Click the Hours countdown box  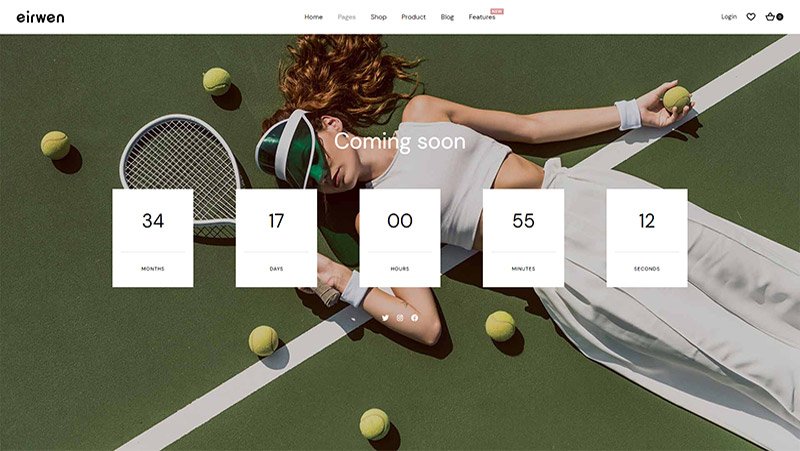tap(400, 238)
